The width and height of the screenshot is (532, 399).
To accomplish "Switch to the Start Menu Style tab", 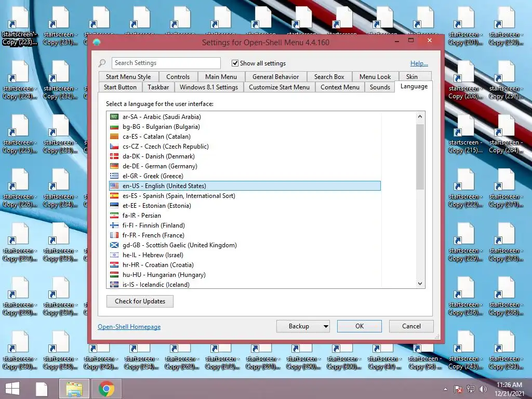I will 128,77.
